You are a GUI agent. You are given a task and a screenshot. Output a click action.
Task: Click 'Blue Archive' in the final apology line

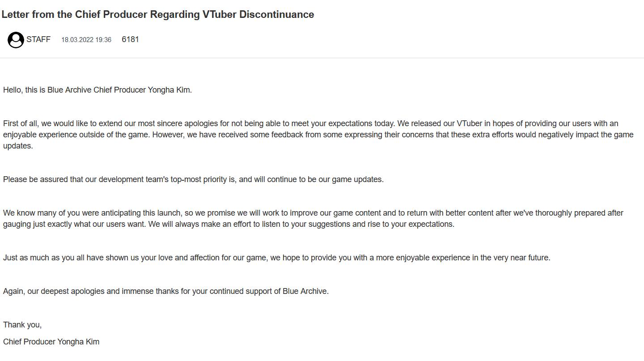pyautogui.click(x=305, y=291)
